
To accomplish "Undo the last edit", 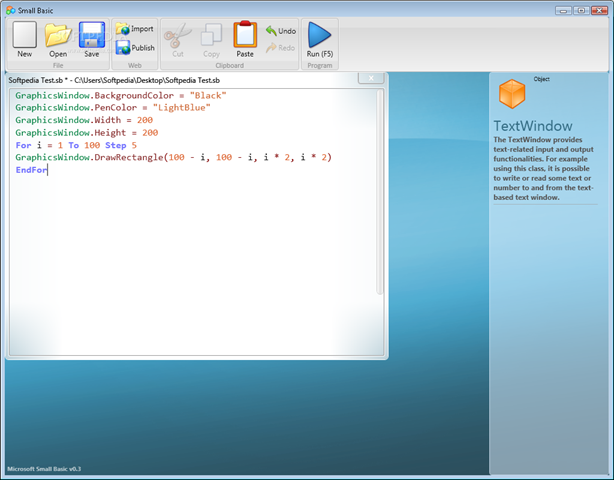I will (280, 31).
